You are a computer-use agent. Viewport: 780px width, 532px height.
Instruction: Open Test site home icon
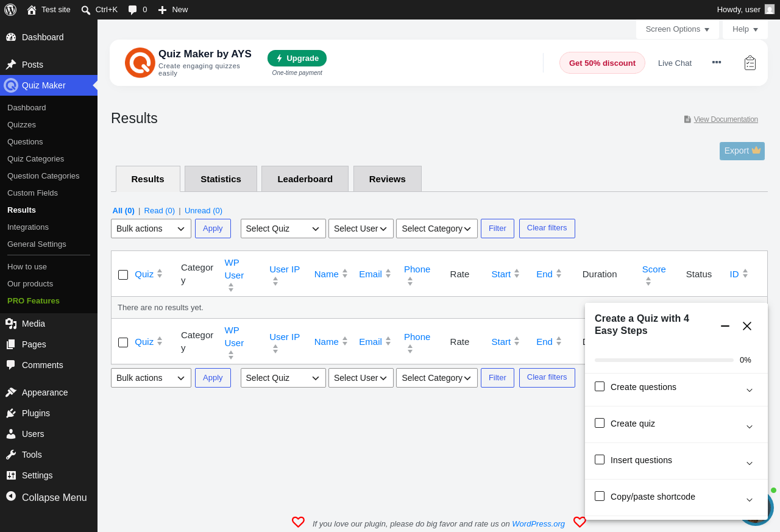point(32,10)
